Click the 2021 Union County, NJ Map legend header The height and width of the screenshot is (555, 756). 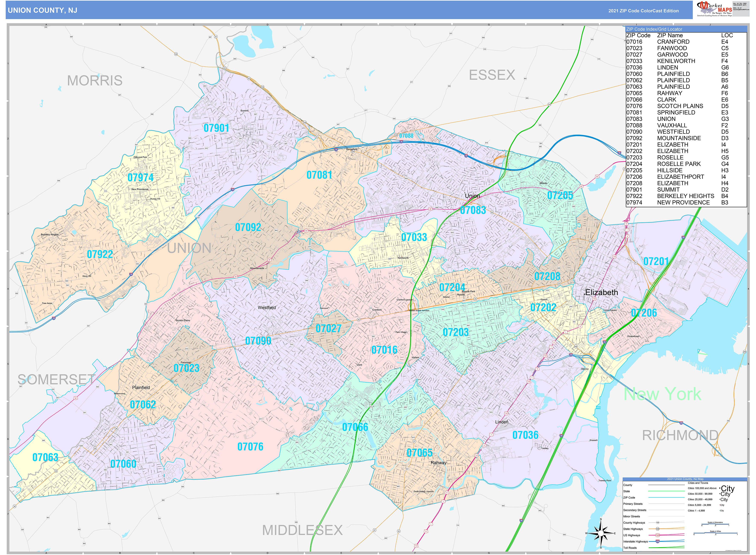pyautogui.click(x=685, y=479)
